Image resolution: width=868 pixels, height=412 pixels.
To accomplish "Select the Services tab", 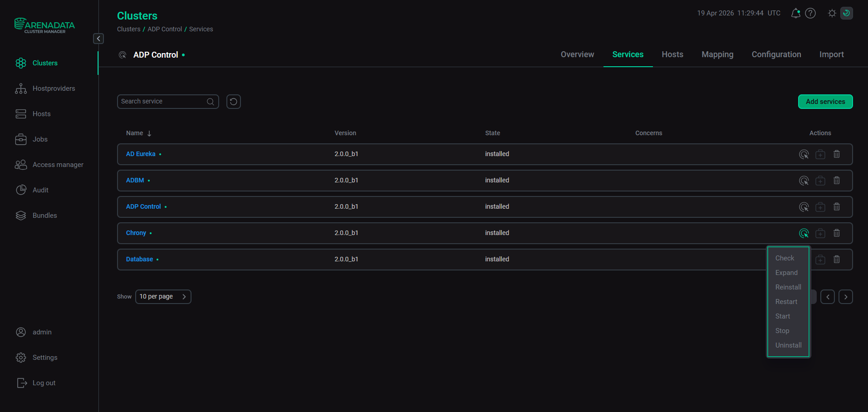I will click(628, 54).
